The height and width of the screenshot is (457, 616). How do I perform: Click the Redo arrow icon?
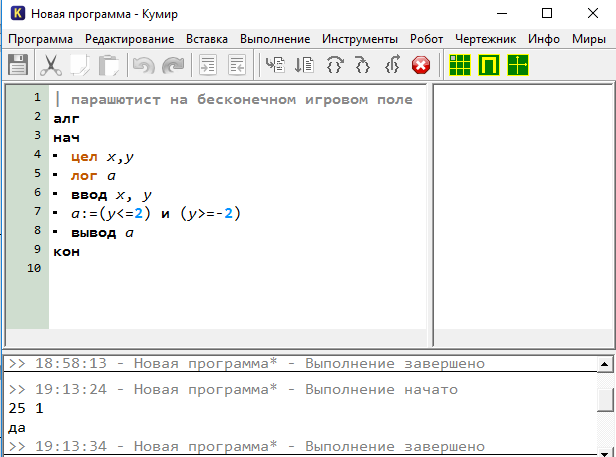click(173, 65)
